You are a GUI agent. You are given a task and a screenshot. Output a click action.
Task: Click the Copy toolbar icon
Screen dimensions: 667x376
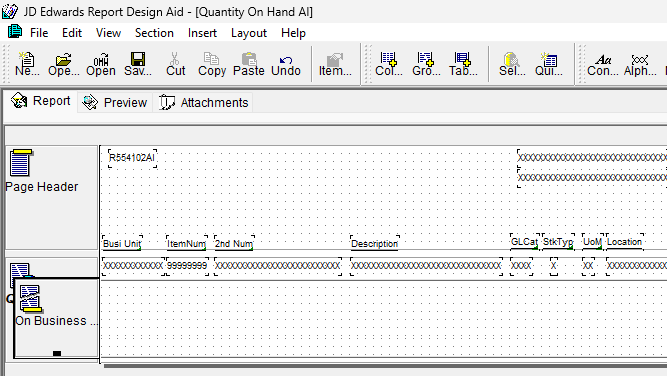(212, 64)
